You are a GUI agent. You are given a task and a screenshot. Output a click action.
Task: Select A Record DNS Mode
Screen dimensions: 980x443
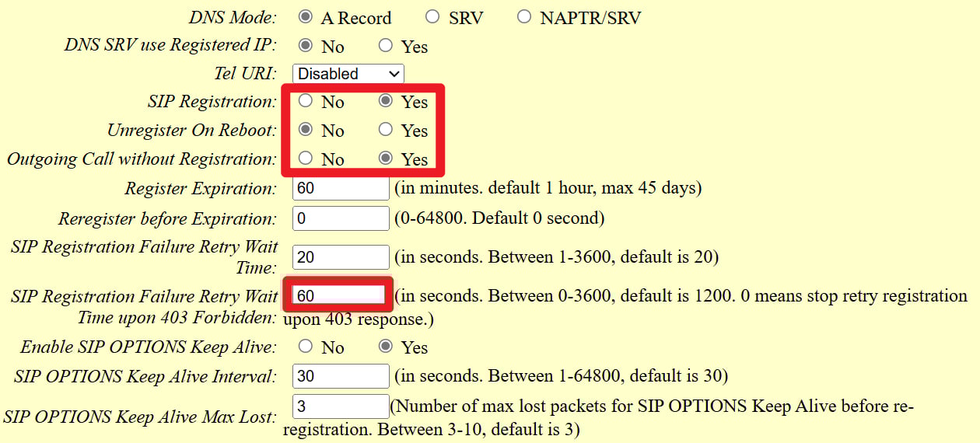tap(306, 16)
